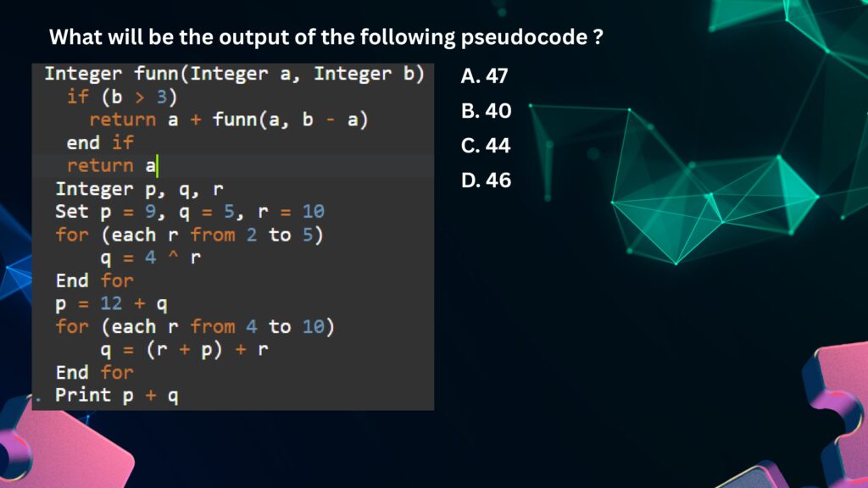
Task: Select answer option D. 46
Action: 486,180
